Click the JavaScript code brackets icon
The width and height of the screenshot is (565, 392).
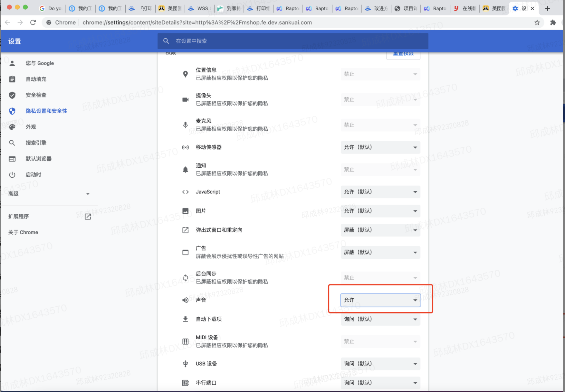point(185,192)
